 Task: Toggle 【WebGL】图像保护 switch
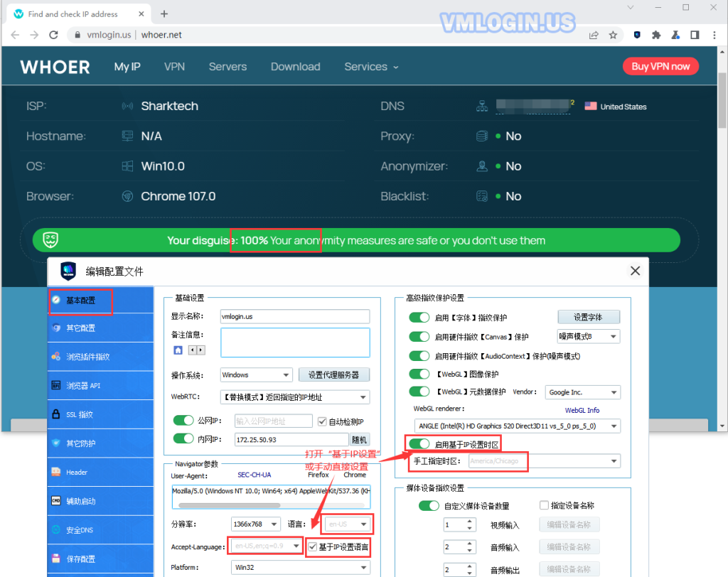coord(419,374)
